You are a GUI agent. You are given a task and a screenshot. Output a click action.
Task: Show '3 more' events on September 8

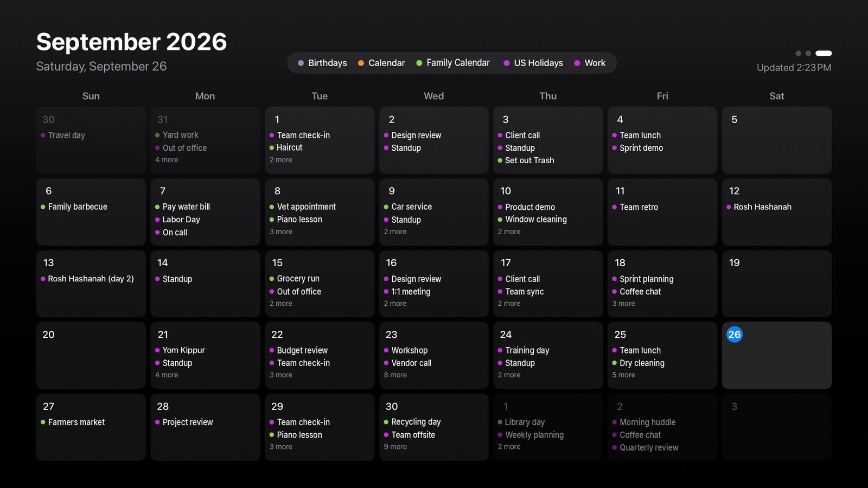pos(281,232)
